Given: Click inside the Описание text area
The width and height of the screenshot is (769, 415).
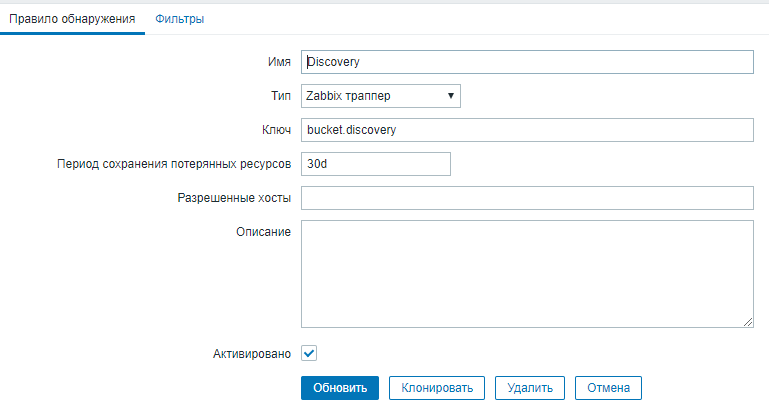Looking at the screenshot, I should pos(526,273).
